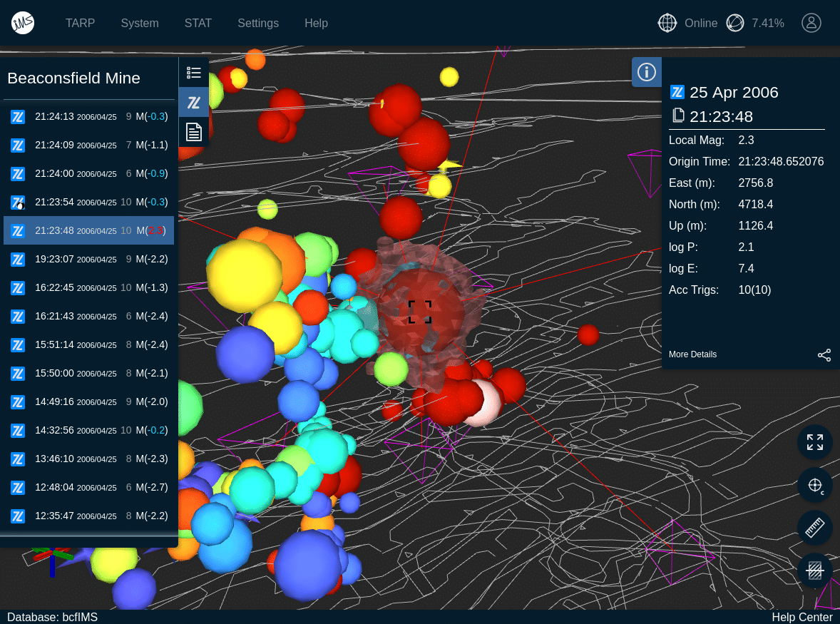
Task: Open the Help Center link
Action: (801, 617)
